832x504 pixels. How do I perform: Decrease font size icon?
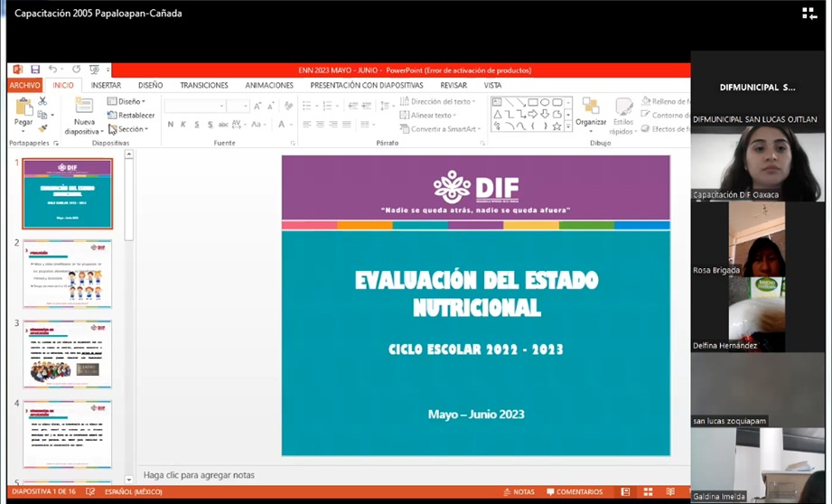pyautogui.click(x=271, y=106)
